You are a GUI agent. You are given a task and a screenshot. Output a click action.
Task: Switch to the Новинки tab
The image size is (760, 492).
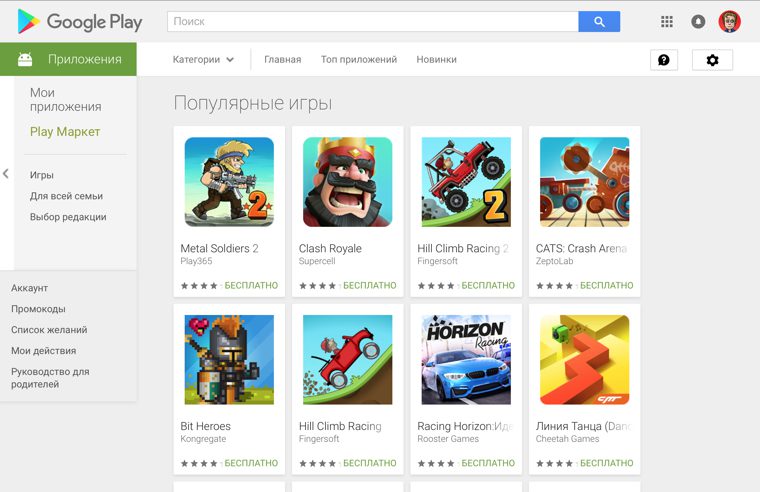pyautogui.click(x=436, y=60)
